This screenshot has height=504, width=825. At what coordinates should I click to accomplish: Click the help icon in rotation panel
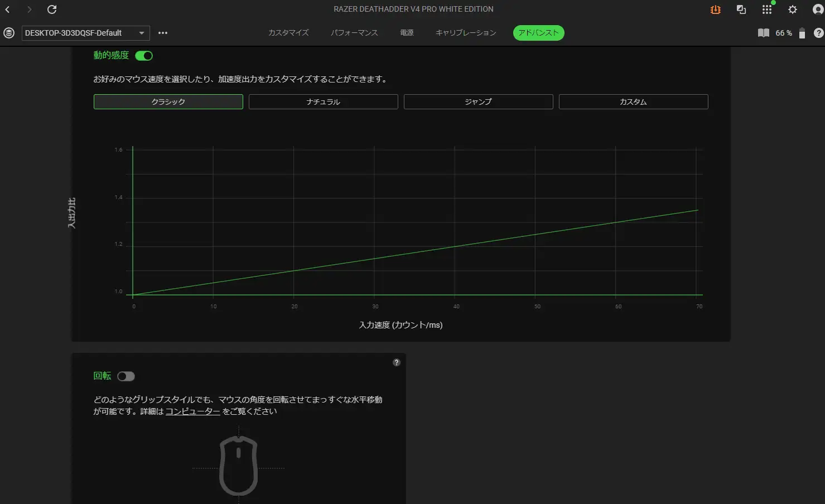tap(397, 362)
